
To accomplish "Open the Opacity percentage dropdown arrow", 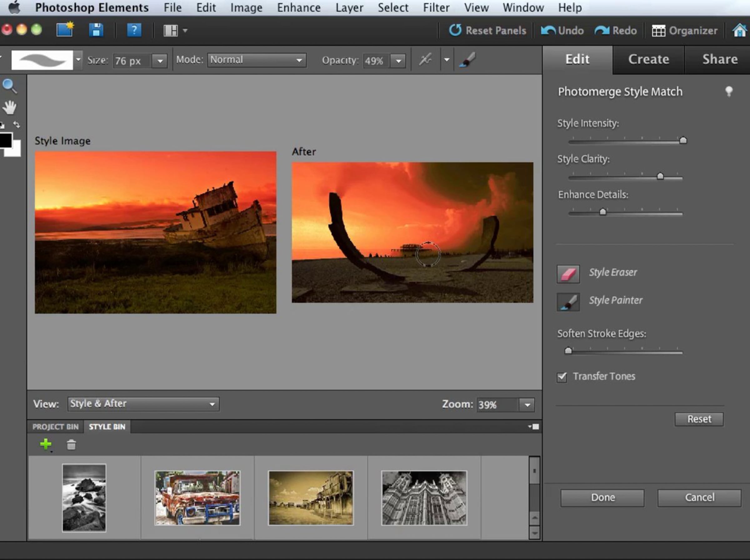I will (399, 61).
